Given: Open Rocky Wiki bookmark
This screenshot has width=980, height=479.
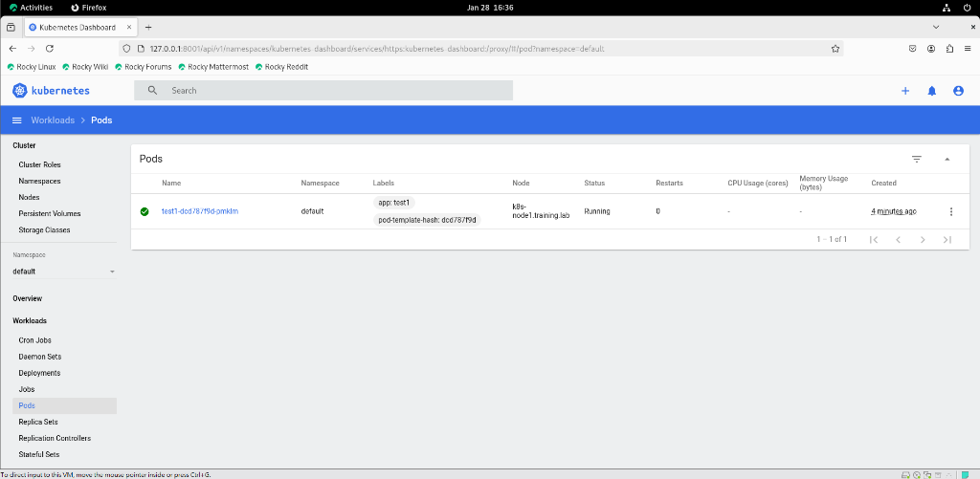Looking at the screenshot, I should click(85, 67).
